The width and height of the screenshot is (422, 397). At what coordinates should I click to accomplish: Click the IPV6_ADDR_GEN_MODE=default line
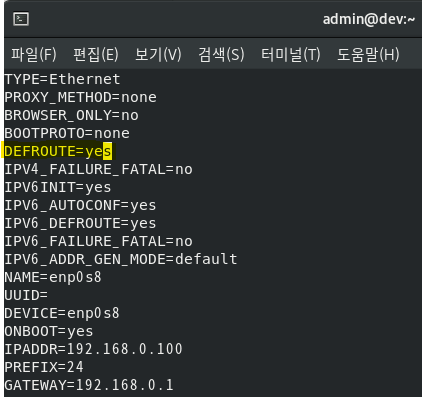pos(121,259)
